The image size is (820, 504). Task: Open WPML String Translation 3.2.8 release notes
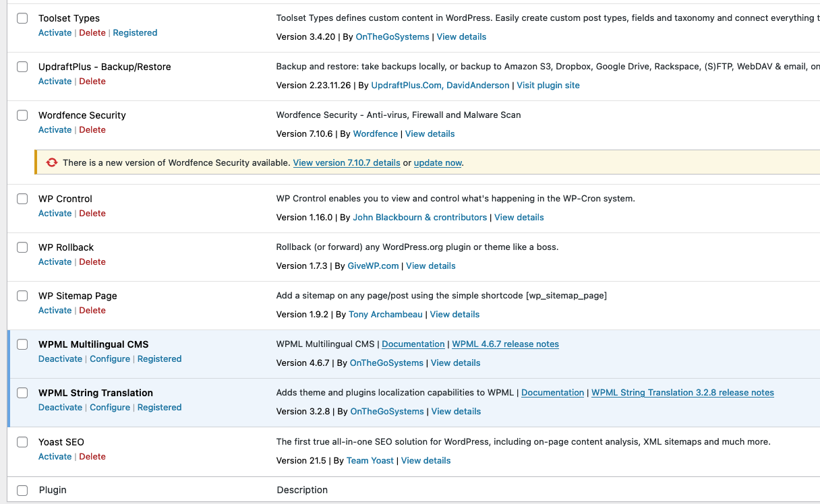tap(682, 392)
